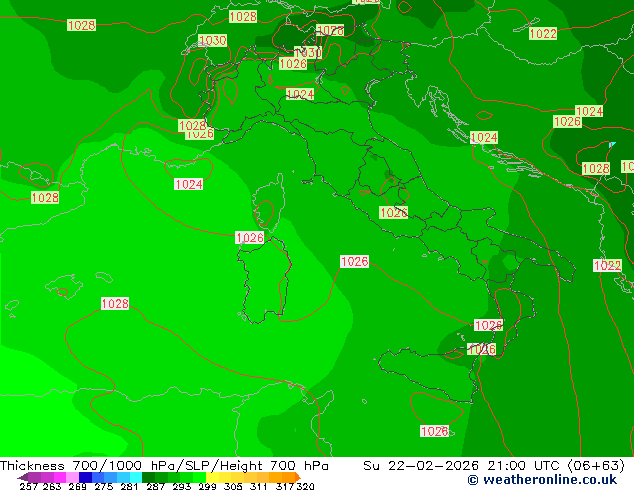Viewport: 634px width, 490px height.
Task: Click the 1026 label in the Tyrrhenian Sea
Action: [355, 262]
